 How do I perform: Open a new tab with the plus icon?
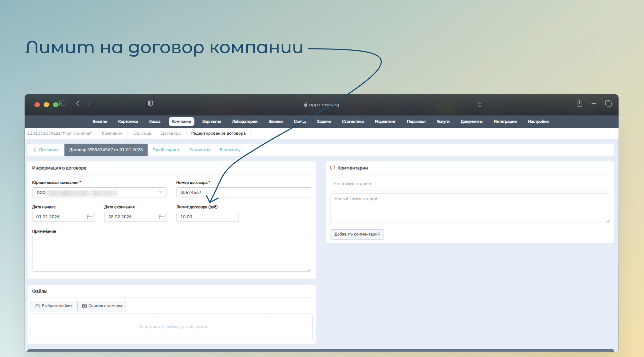(x=594, y=104)
